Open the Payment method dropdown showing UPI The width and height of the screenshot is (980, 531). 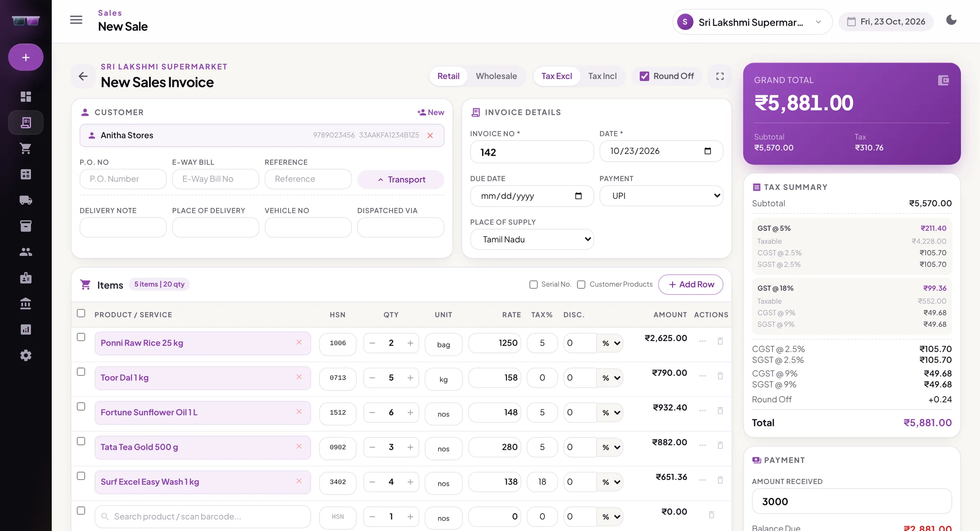[661, 196]
